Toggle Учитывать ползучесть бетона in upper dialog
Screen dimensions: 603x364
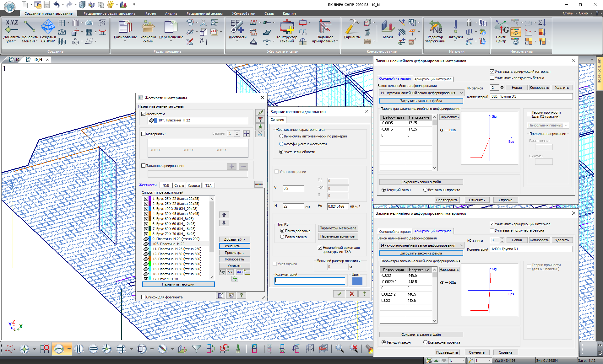[x=492, y=78]
